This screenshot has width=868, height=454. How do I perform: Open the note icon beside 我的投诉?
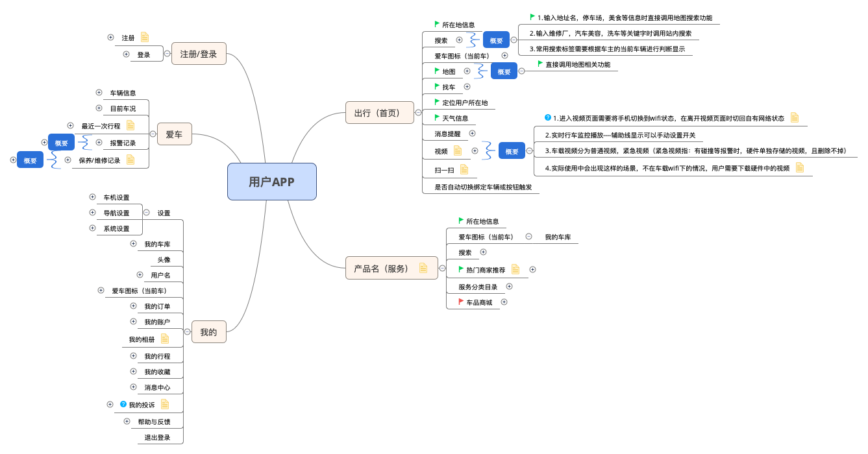point(165,404)
